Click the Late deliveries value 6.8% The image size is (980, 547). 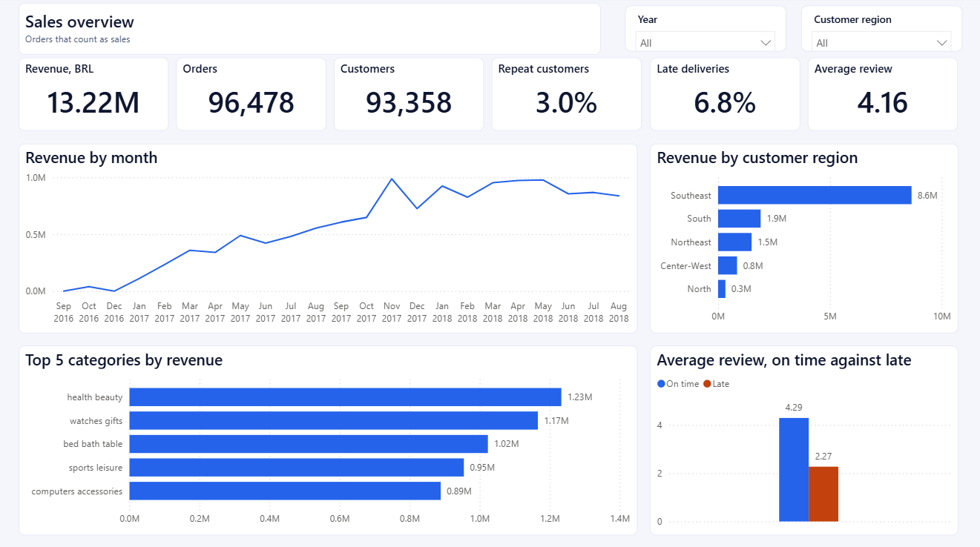pos(725,102)
